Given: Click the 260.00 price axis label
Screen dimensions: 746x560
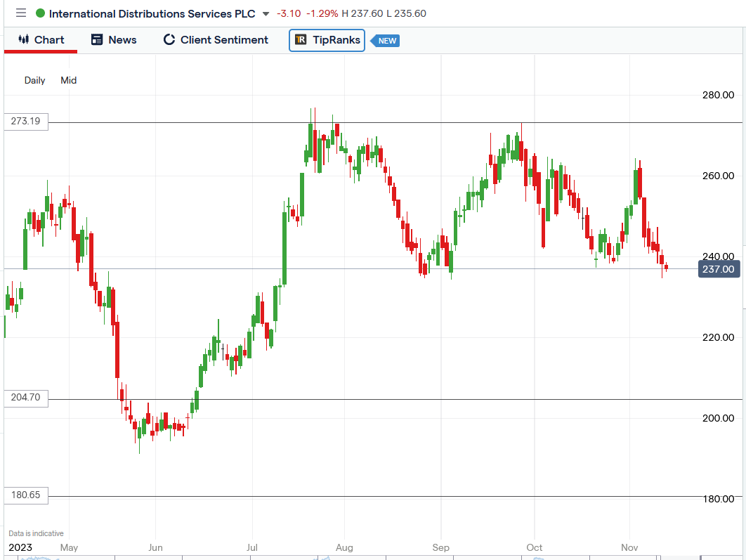Looking at the screenshot, I should [718, 176].
